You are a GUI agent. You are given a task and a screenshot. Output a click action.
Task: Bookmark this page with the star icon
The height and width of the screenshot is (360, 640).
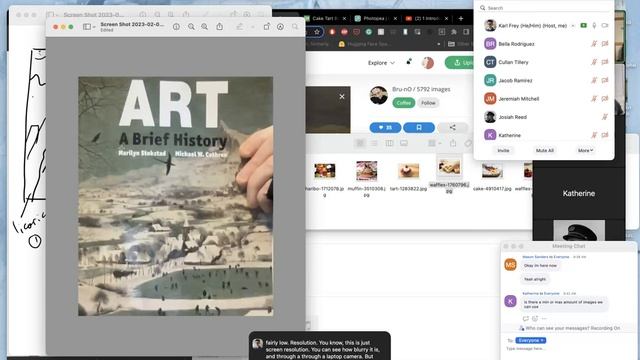coord(317,32)
